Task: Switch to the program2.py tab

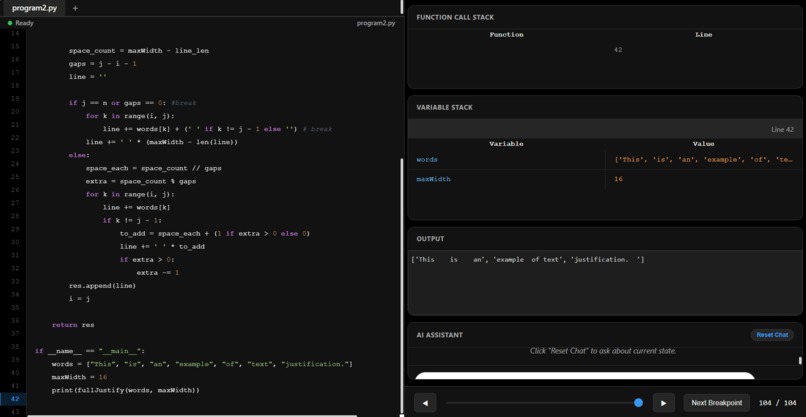Action: click(34, 8)
